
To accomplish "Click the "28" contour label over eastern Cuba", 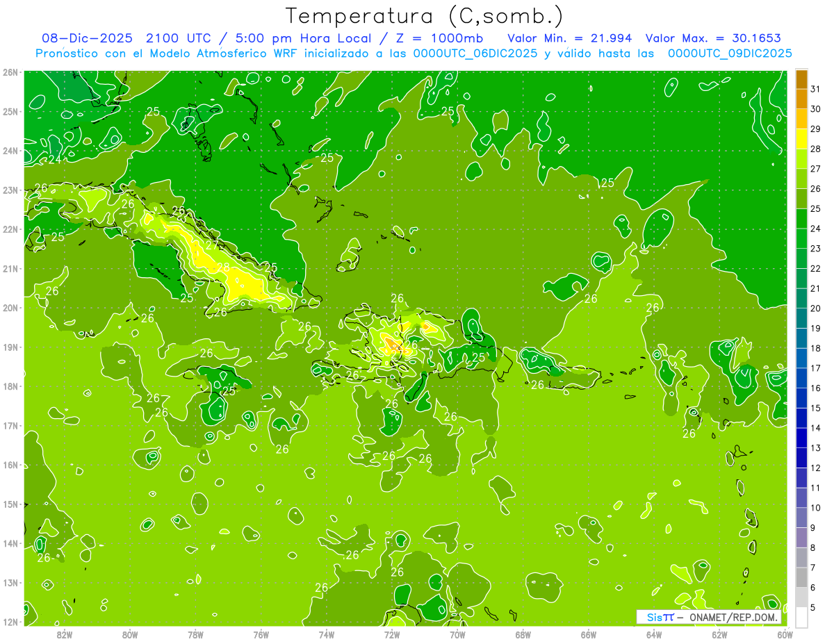I will 223,267.
